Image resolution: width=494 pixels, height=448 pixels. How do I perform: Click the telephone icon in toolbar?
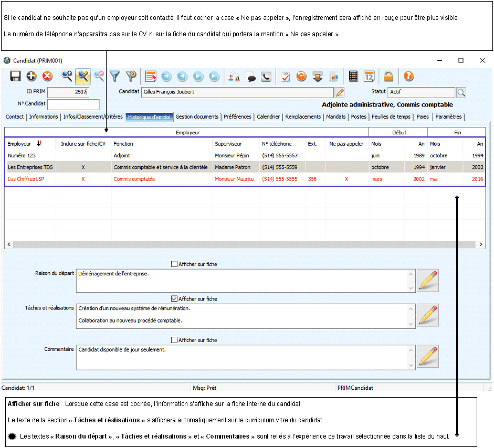(267, 77)
